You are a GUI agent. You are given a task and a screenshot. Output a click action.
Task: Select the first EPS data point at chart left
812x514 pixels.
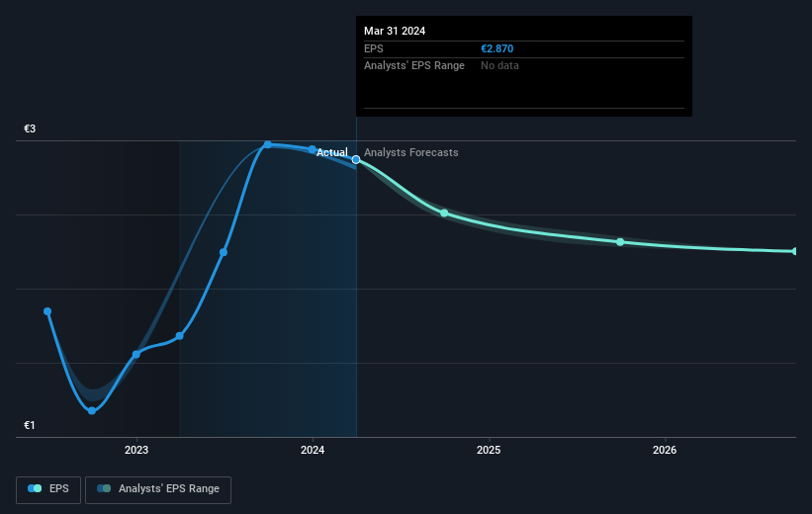(47, 311)
